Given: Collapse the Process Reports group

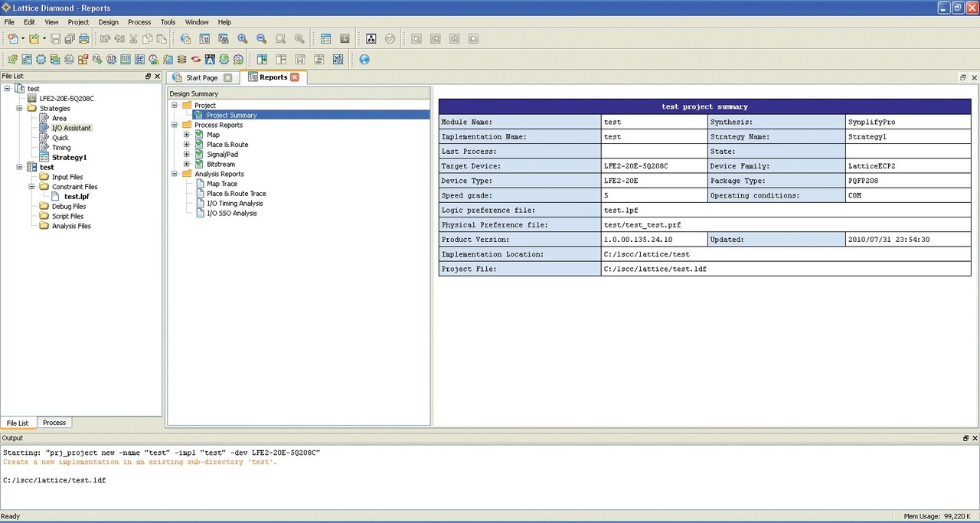Looking at the screenshot, I should (175, 125).
